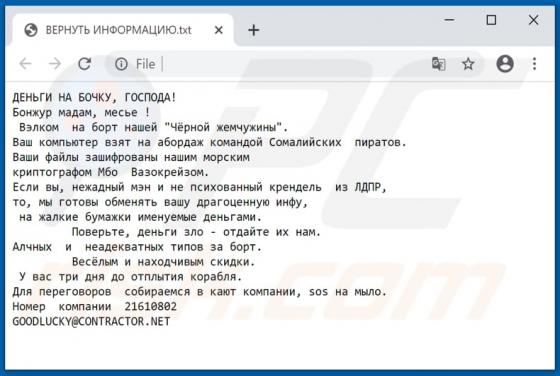Select the ВЕРНУТЬ ИНФОРМАЦИЮ.txt tab

[123, 30]
